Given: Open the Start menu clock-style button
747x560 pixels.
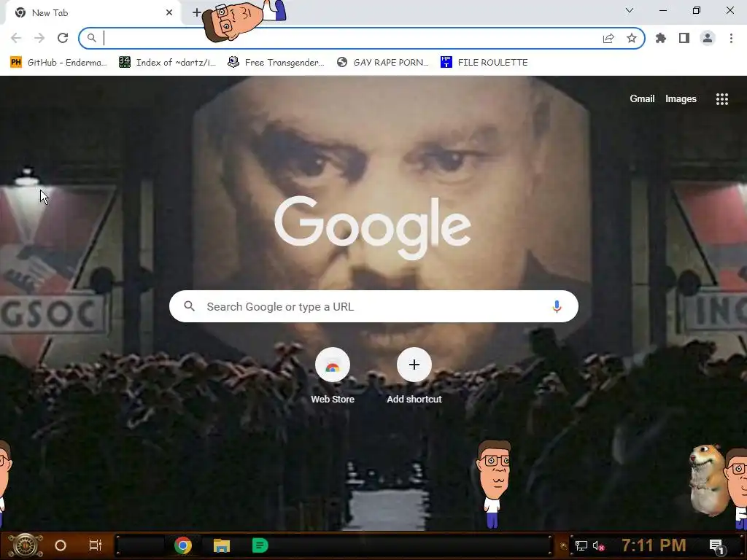Looking at the screenshot, I should point(25,545).
